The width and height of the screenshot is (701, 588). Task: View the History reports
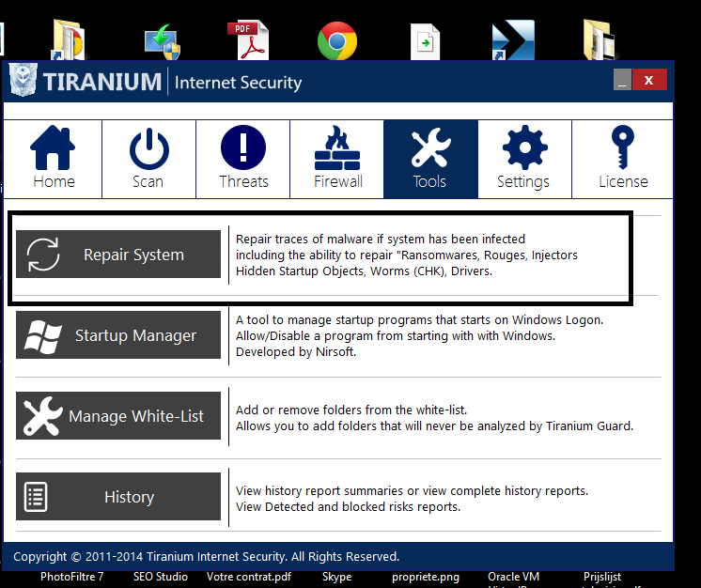[x=118, y=497]
